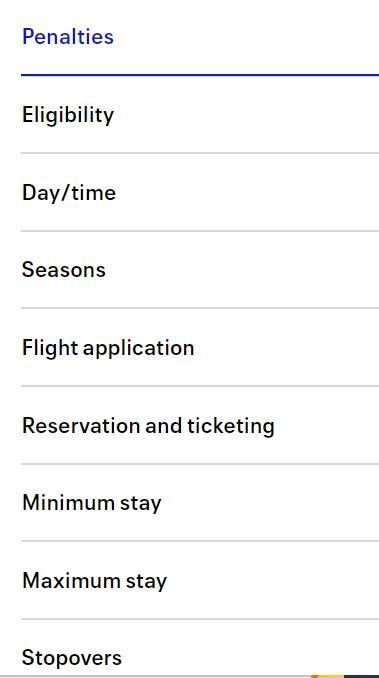Select Stopovers at the list bottom
The width and height of the screenshot is (379, 678).
coord(72,659)
